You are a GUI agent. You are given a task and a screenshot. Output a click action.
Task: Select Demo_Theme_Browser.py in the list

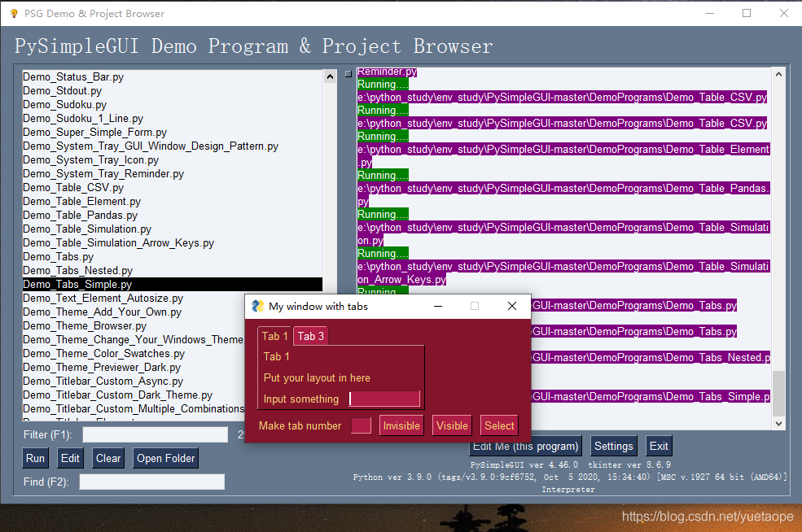(x=134, y=325)
